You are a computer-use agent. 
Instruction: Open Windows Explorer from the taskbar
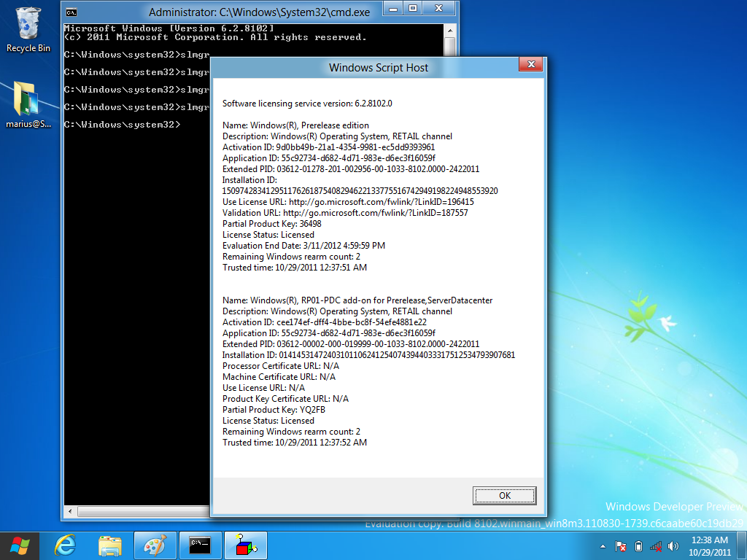tap(110, 545)
